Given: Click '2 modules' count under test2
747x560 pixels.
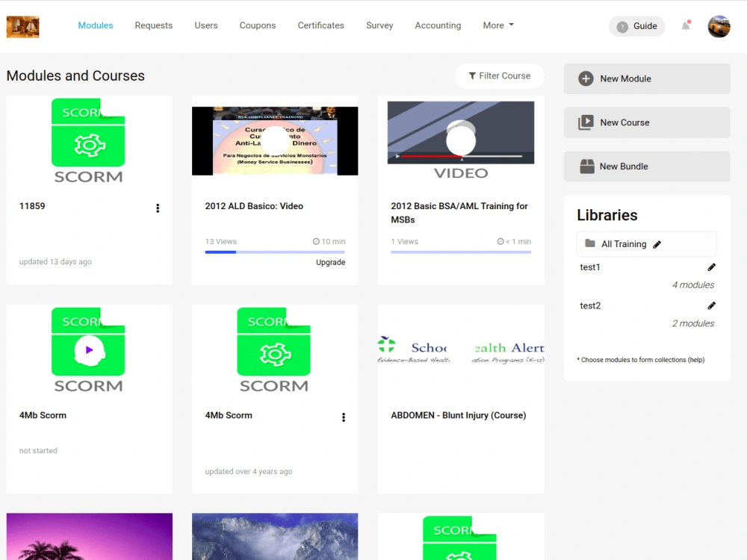Looking at the screenshot, I should 693,323.
